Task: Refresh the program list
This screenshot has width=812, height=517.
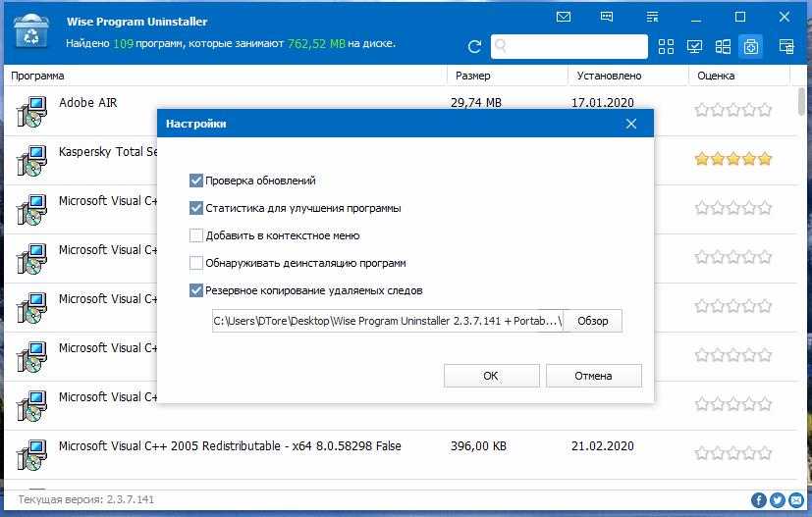Action: (474, 47)
